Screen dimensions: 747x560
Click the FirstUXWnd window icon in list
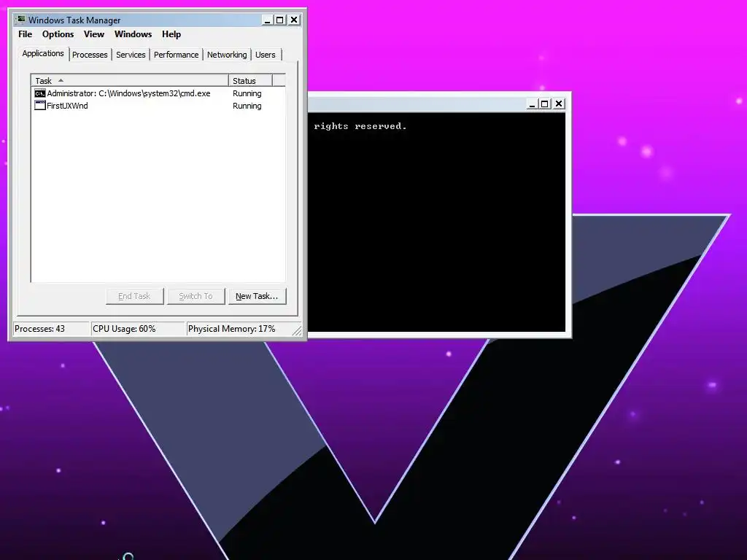pyautogui.click(x=40, y=106)
